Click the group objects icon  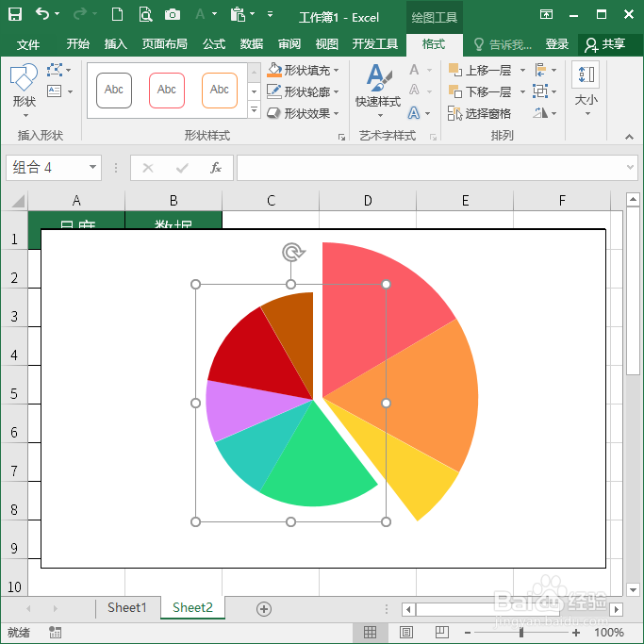point(540,91)
